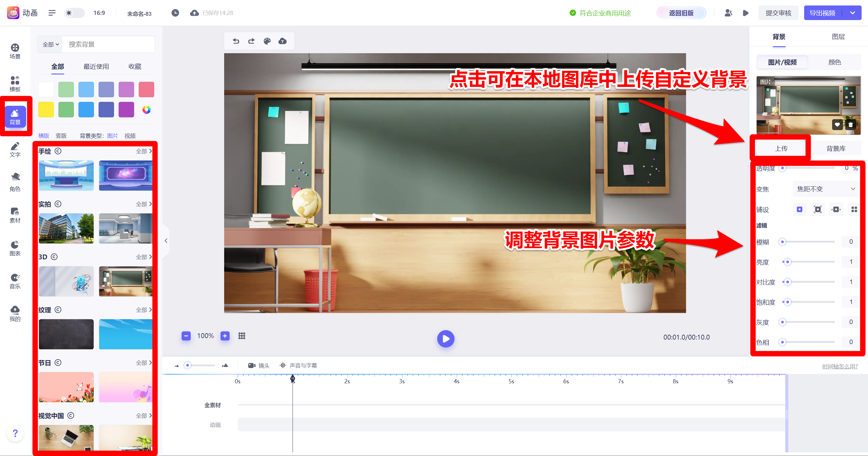This screenshot has width=868, height=456.
Task: Filter background type to 图片
Action: point(113,136)
